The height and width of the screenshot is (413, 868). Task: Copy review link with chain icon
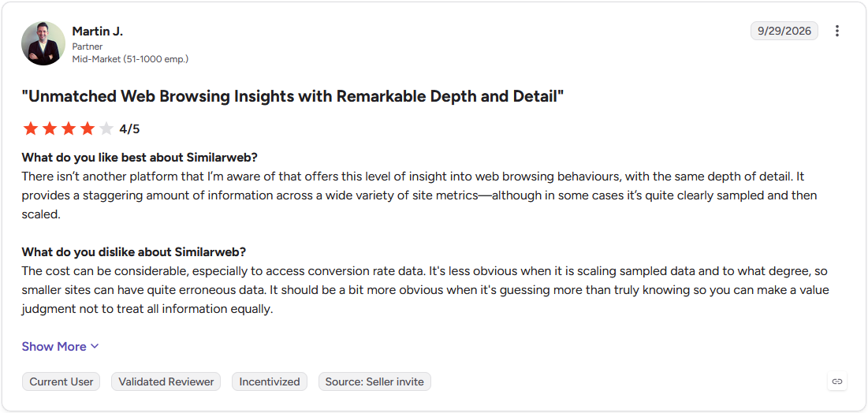pyautogui.click(x=837, y=381)
